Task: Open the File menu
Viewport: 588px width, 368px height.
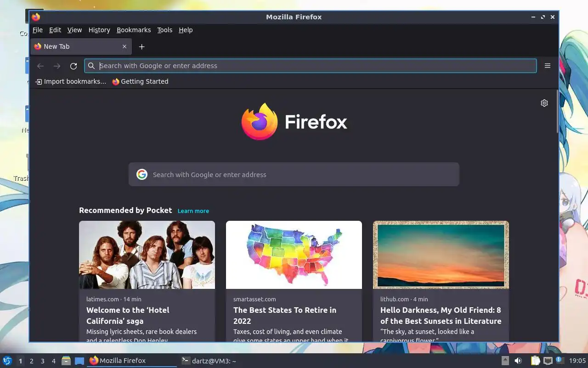Action: coord(38,30)
